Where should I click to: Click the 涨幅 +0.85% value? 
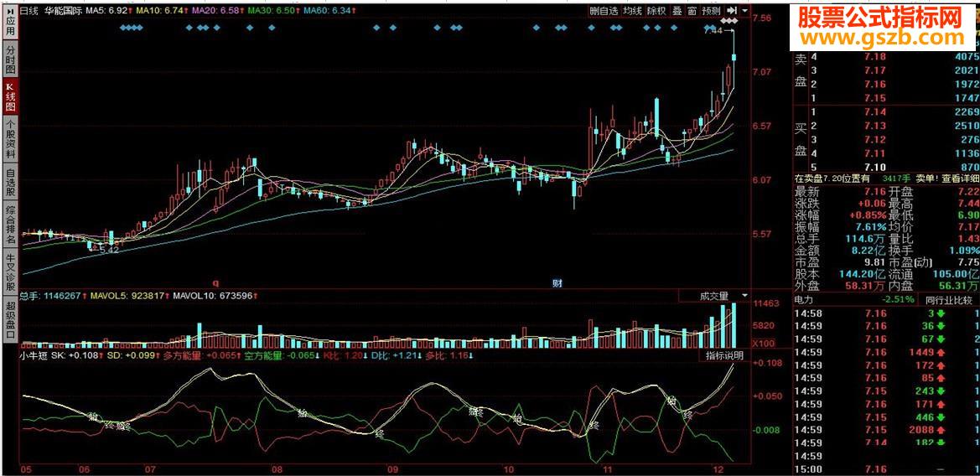point(867,215)
